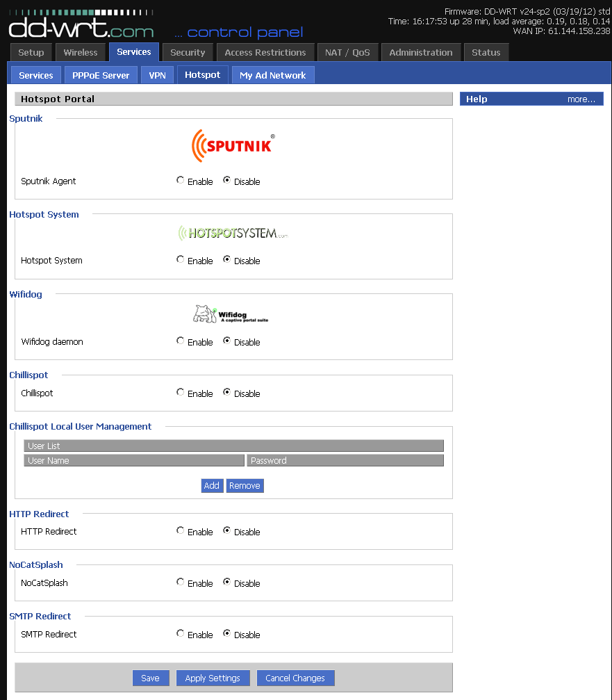Click the Time and load average text

pyautogui.click(x=499, y=22)
